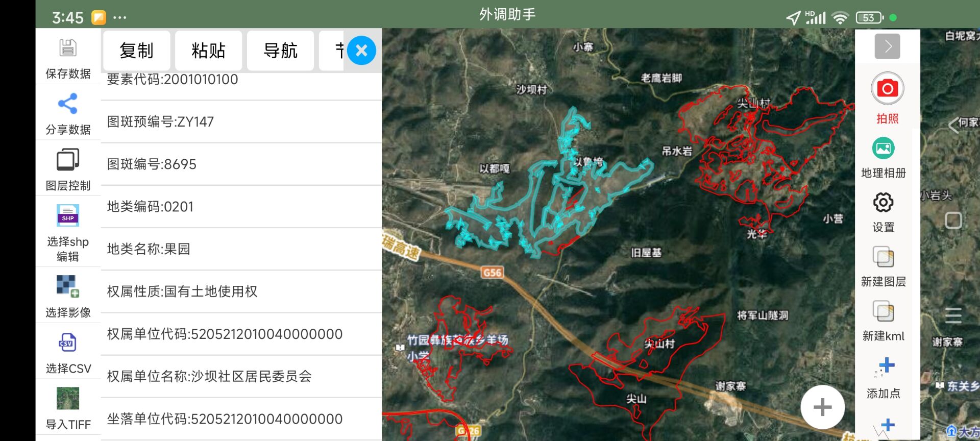Image resolution: width=980 pixels, height=441 pixels.
Task: Tap 添加点 add point tool
Action: point(884,378)
